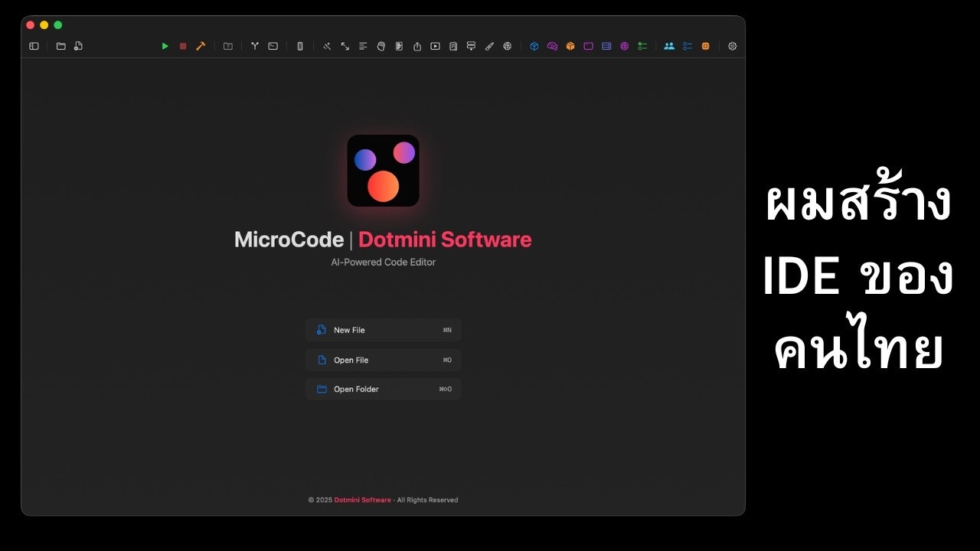Click the white globe icon
The width and height of the screenshot is (980, 551).
click(508, 46)
